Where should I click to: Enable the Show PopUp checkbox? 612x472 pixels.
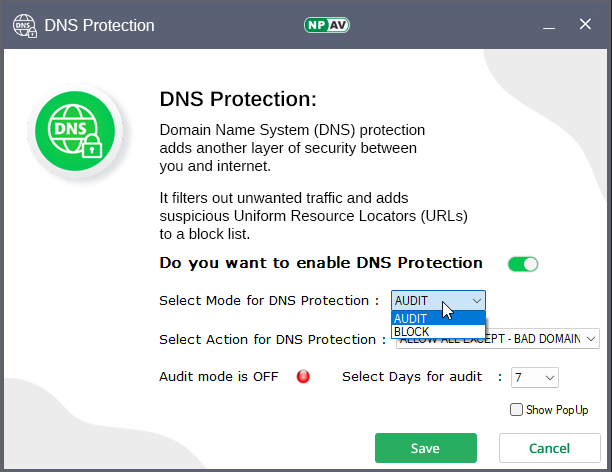[516, 409]
